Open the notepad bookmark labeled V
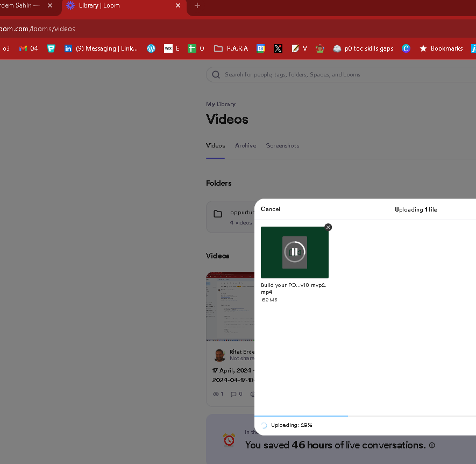Image resolution: width=476 pixels, height=464 pixels. (300, 48)
